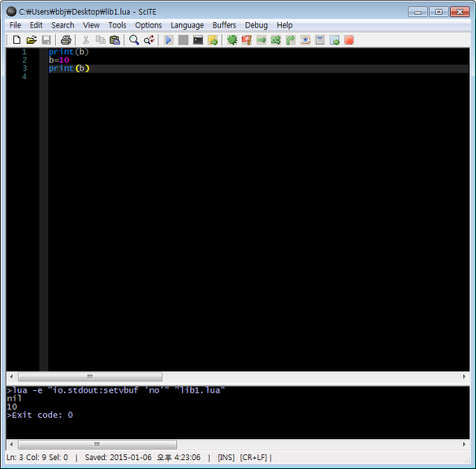Copy selection using the copy icon

[x=100, y=40]
